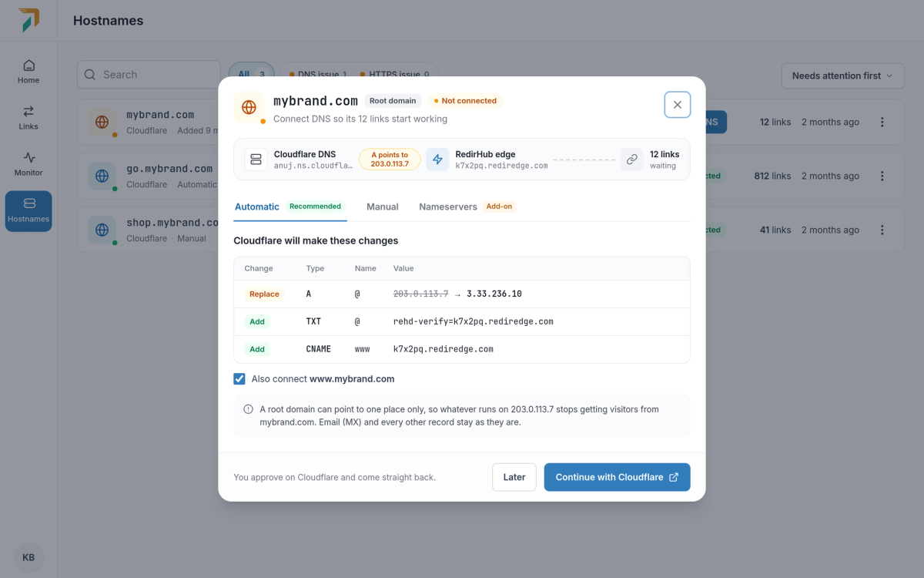The height and width of the screenshot is (578, 924).
Task: Uncheck Also connect www.mybrand.com
Action: point(239,379)
